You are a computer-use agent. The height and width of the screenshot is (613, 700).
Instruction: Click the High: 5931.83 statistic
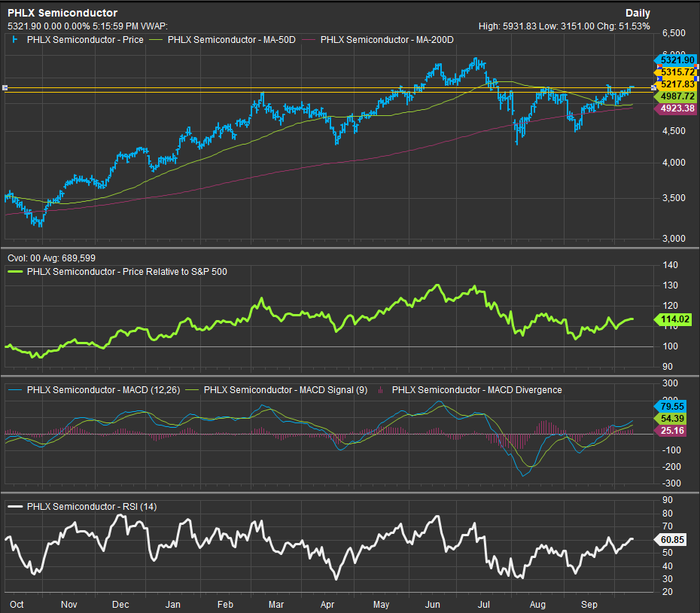(507, 26)
